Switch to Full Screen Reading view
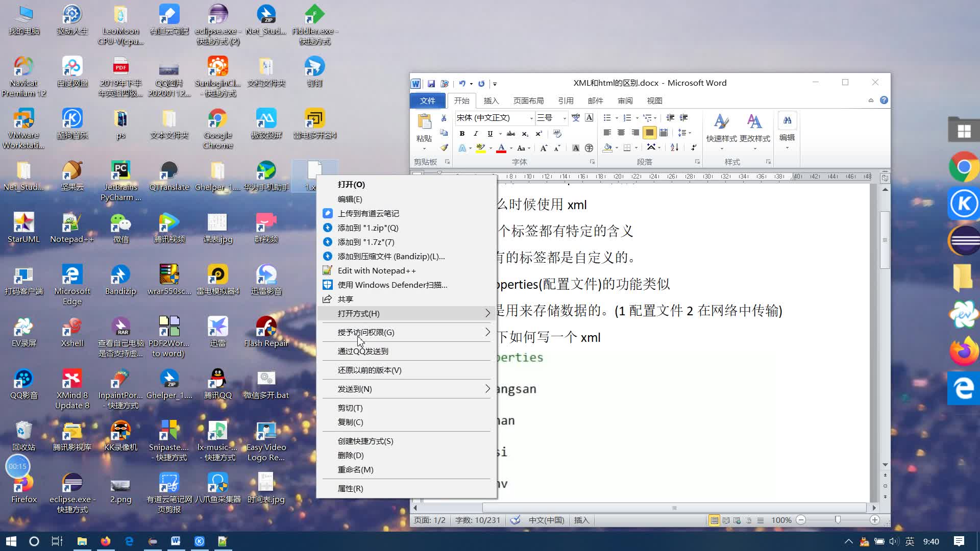 click(726, 520)
